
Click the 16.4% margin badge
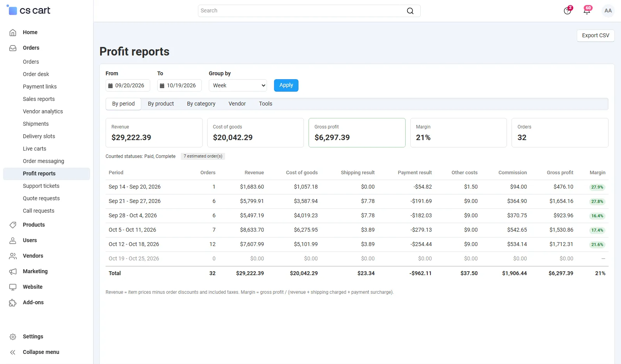point(597,216)
